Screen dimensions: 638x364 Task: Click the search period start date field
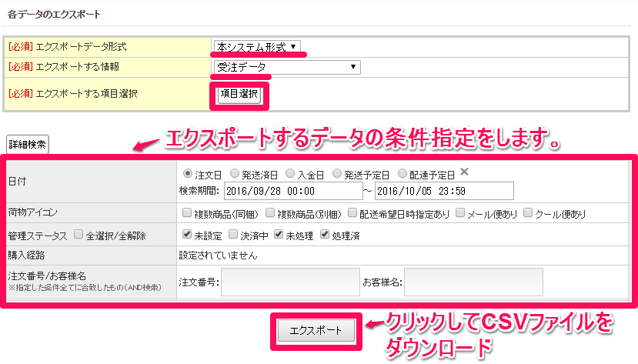(293, 191)
